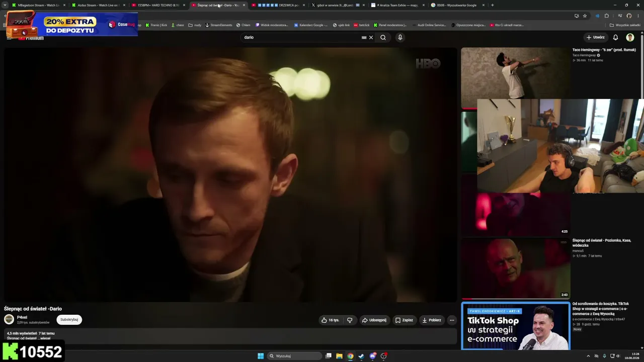Open a new browser tab
This screenshot has width=644, height=362.
pos(492,5)
